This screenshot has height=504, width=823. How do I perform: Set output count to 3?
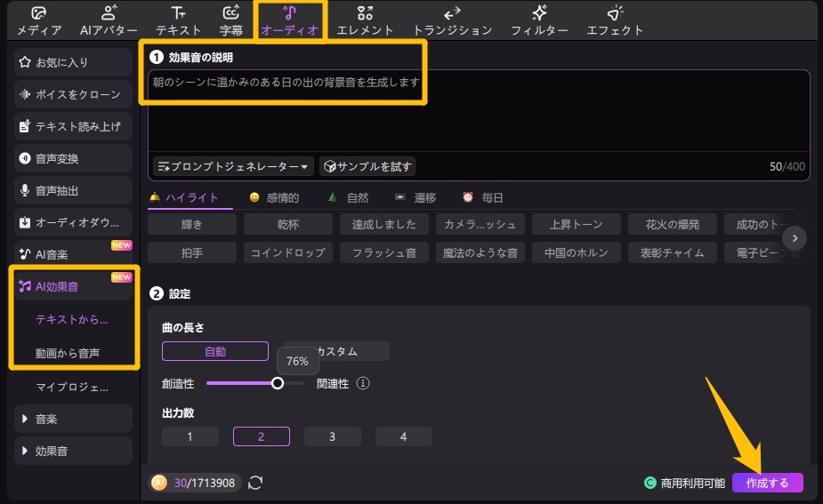click(332, 436)
